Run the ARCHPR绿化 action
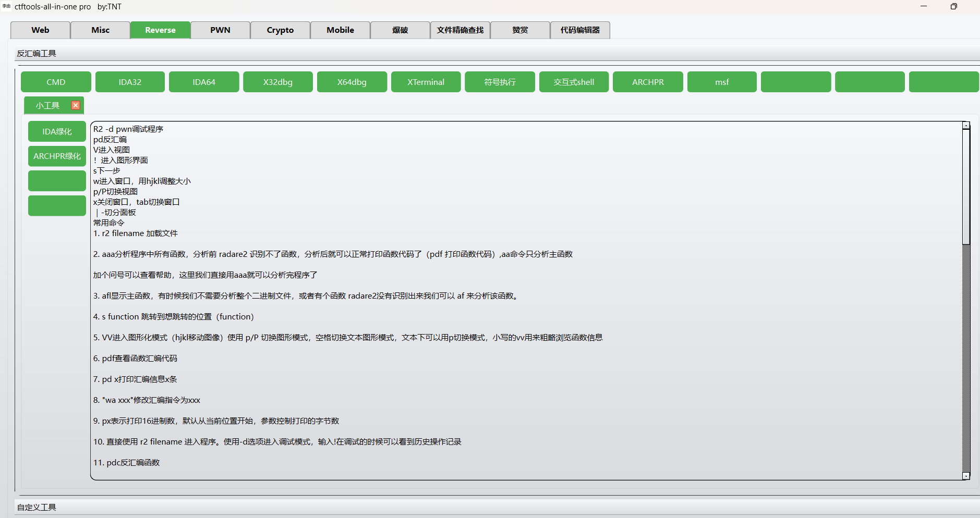The image size is (980, 518). coord(57,156)
